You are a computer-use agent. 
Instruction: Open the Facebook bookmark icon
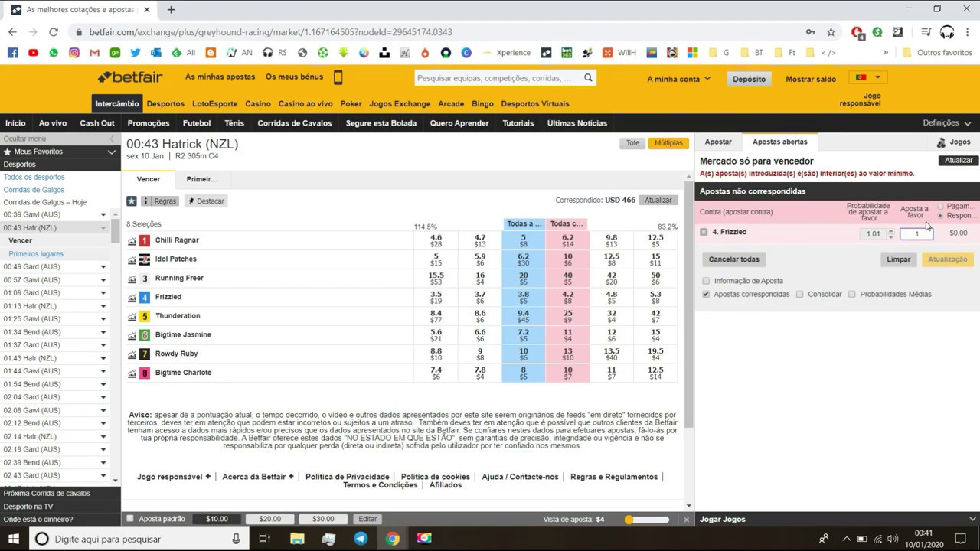click(12, 53)
